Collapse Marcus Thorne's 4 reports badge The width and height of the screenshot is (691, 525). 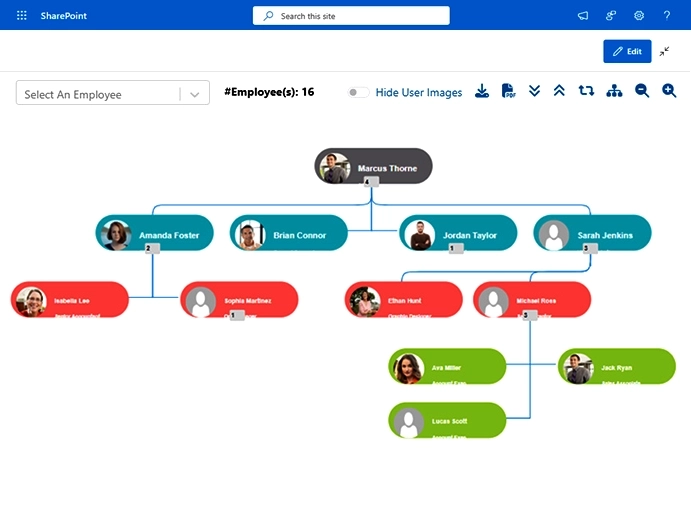(371, 182)
